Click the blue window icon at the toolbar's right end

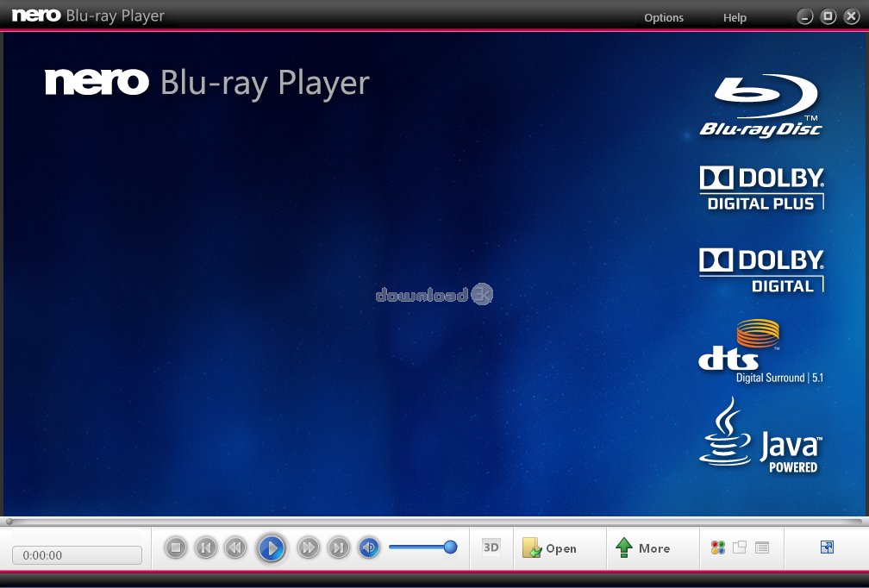pyautogui.click(x=827, y=547)
